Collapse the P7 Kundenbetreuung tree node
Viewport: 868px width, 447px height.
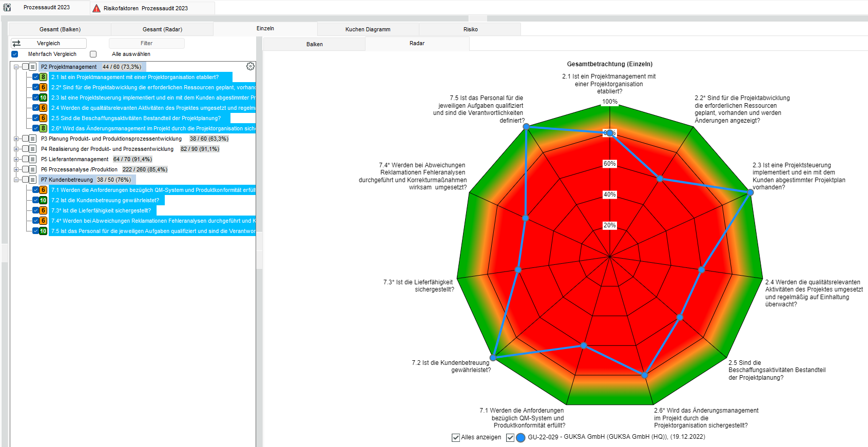tap(16, 180)
